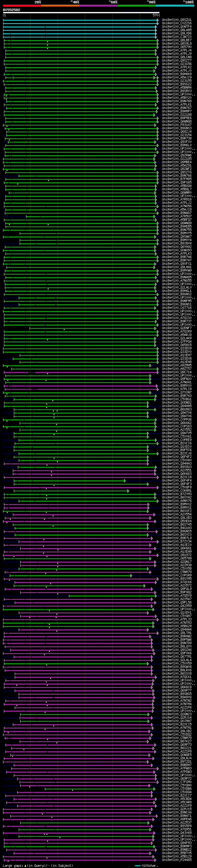This screenshot has height=868, width=197.
Task: Select label UniRef100_O23156
Action: click(176, 64)
